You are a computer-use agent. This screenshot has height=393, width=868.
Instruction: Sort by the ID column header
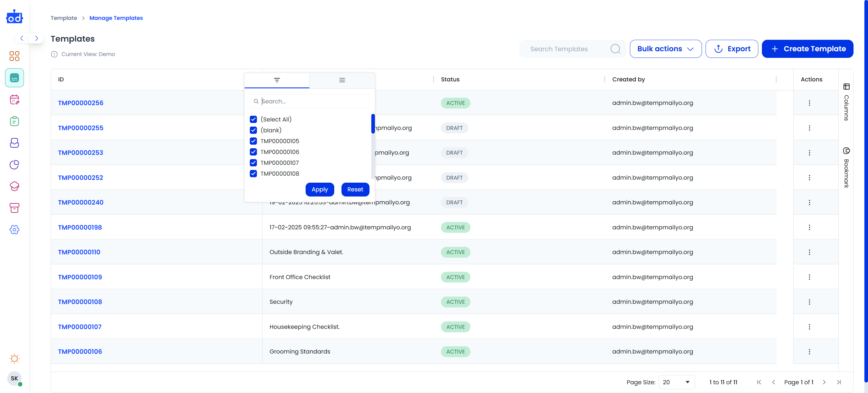click(x=61, y=80)
